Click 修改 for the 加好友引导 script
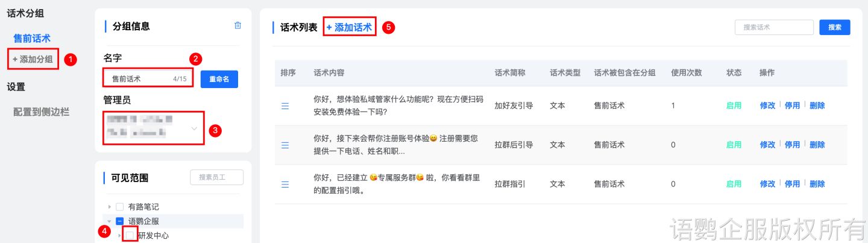This screenshot has width=868, height=243. (767, 106)
